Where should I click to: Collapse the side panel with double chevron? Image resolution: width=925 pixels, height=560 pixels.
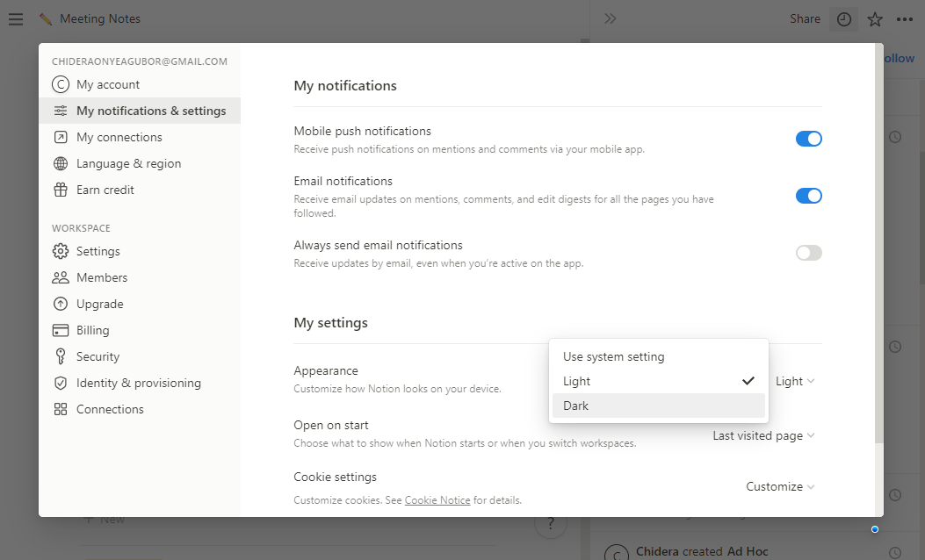(610, 18)
